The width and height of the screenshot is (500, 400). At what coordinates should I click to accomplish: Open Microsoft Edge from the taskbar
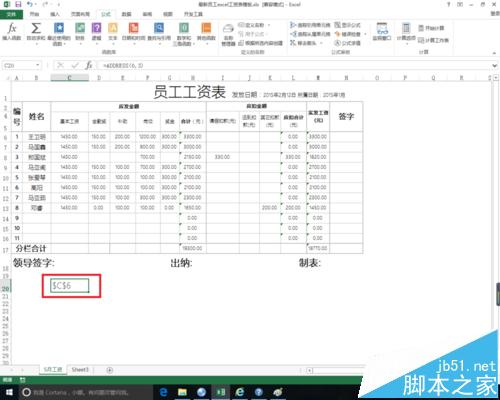[x=163, y=392]
